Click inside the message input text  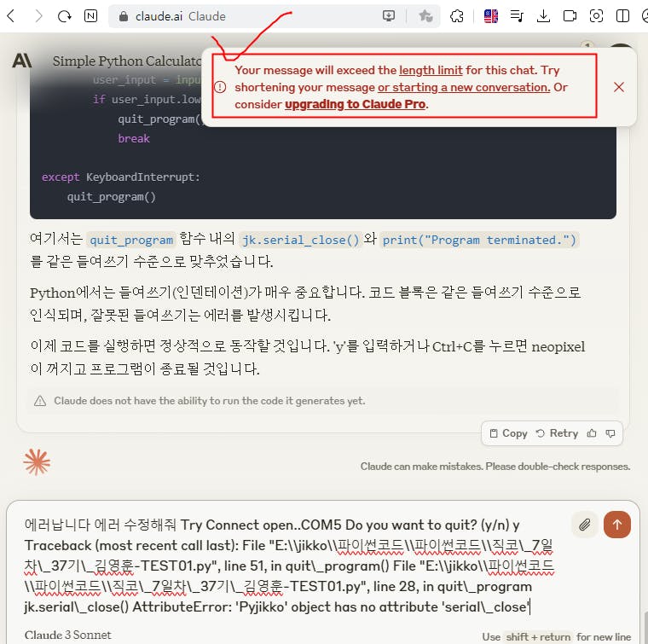289,566
